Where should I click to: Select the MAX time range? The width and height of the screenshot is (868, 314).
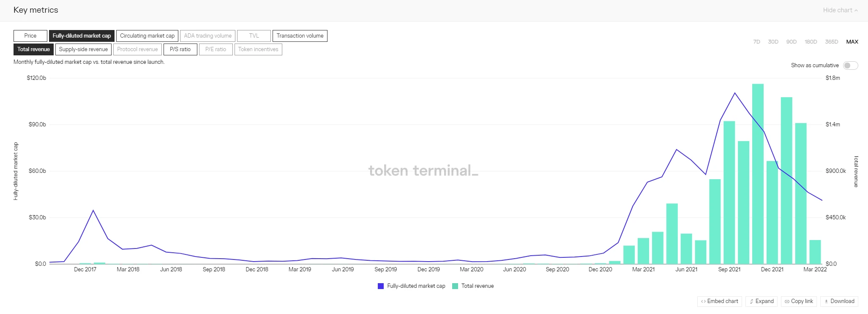[852, 42]
